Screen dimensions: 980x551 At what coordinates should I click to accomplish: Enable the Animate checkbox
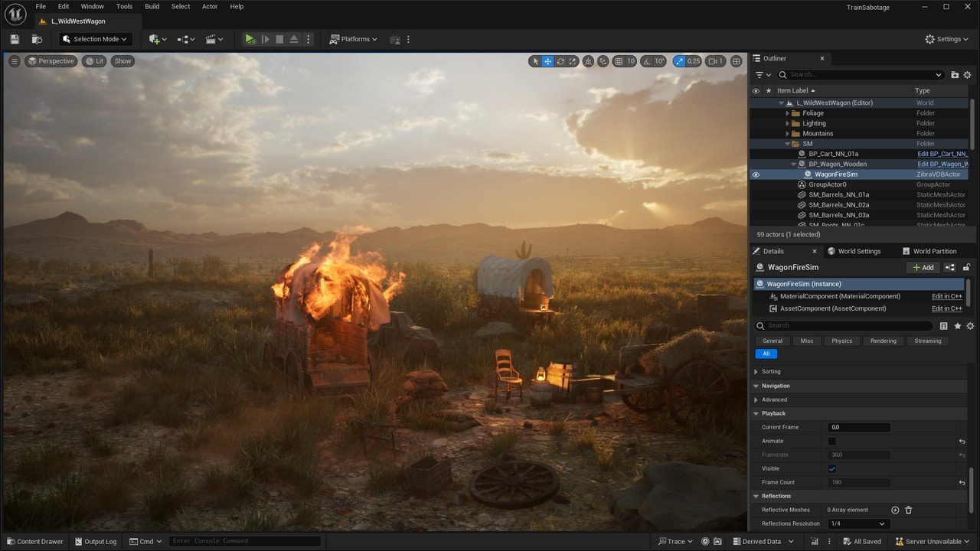tap(832, 441)
